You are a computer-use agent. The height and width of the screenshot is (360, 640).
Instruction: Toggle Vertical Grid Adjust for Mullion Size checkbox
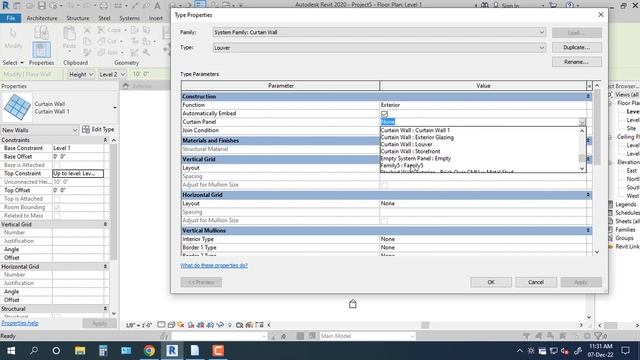[x=384, y=185]
